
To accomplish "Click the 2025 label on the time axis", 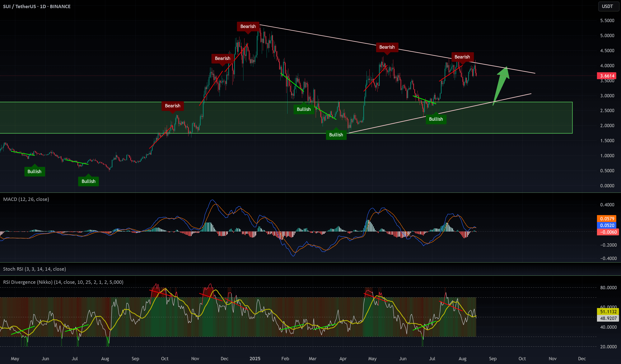I will point(255,359).
